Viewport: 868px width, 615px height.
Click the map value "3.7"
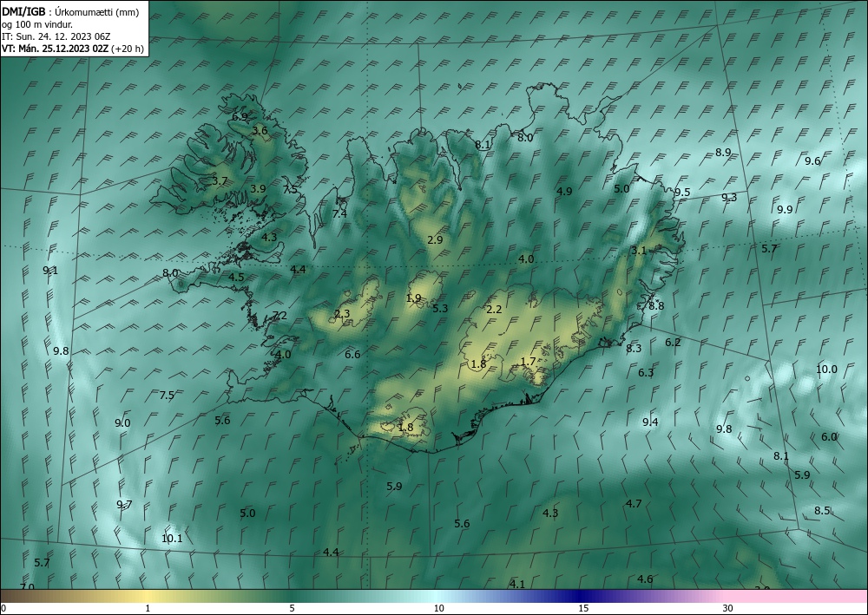[220, 180]
